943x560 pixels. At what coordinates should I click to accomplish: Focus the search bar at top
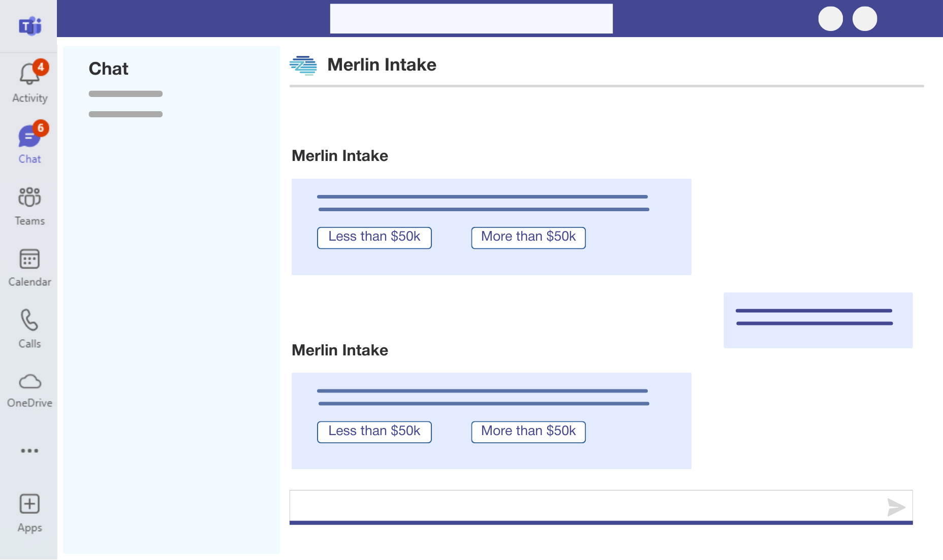[x=471, y=19]
